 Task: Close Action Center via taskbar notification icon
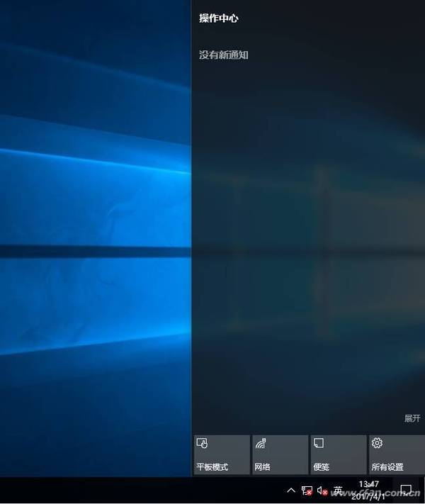[x=406, y=491]
